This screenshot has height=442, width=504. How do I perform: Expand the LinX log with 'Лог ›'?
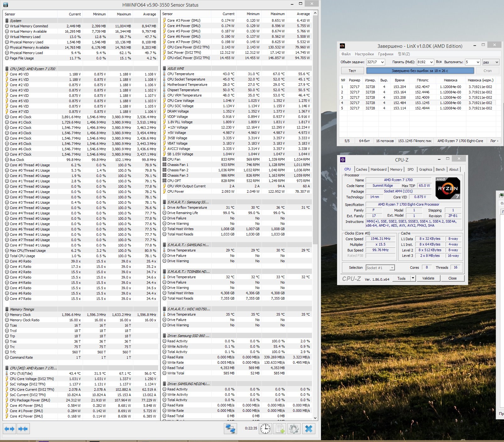tap(494, 141)
